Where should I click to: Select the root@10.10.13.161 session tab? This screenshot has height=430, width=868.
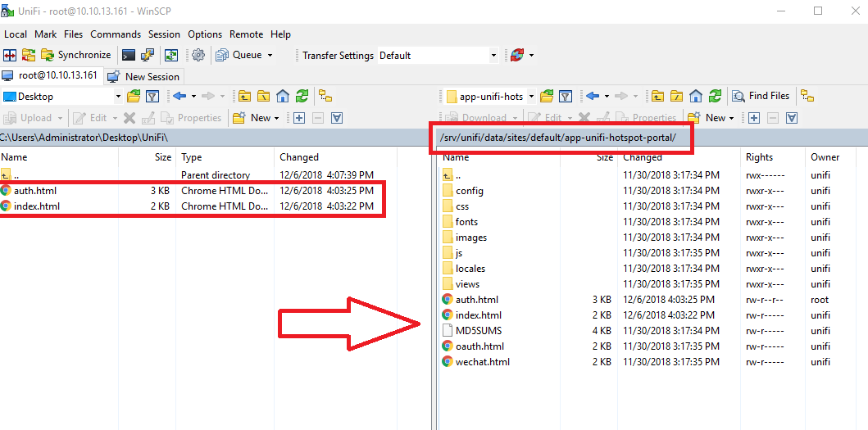51,76
